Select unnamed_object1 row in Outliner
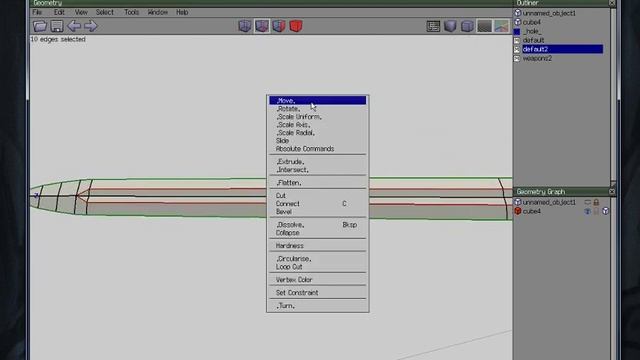 pyautogui.click(x=562, y=13)
